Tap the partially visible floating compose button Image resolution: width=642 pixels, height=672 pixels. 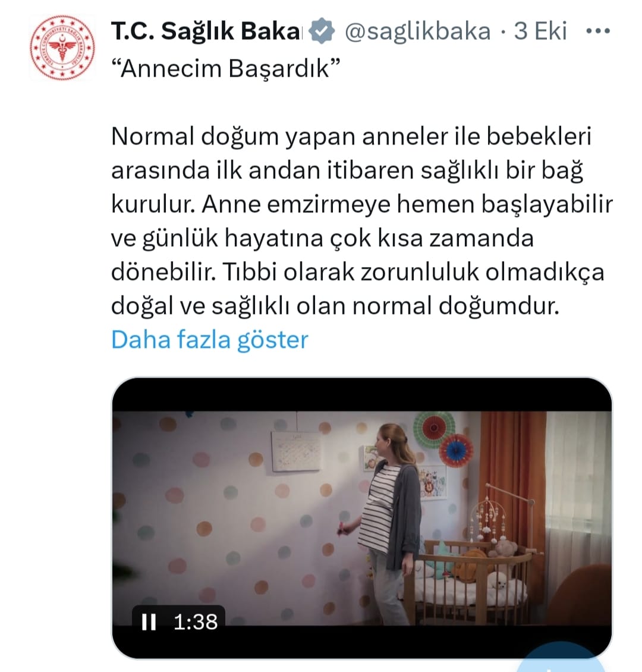click(x=562, y=660)
